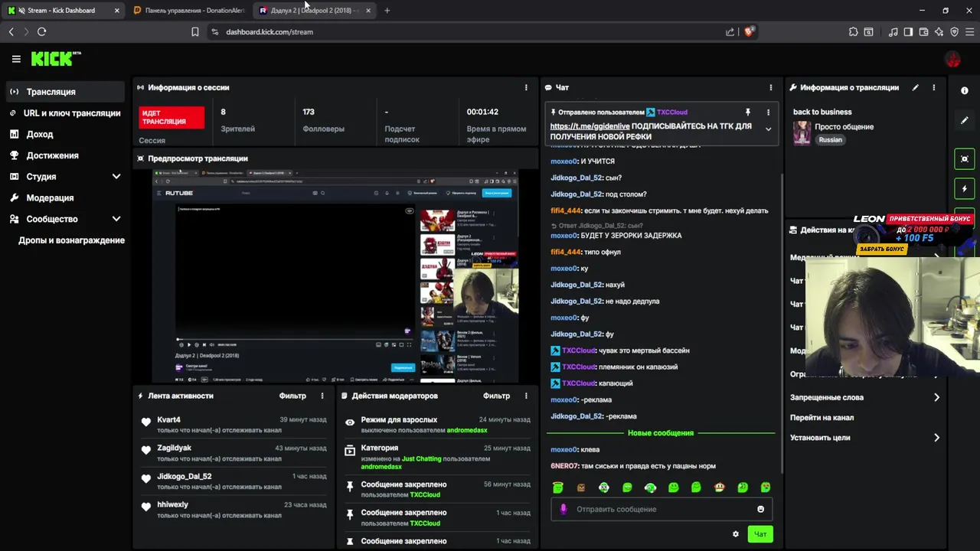
Task: Open the browser extensions puzzle icon
Action: pyautogui.click(x=853, y=31)
